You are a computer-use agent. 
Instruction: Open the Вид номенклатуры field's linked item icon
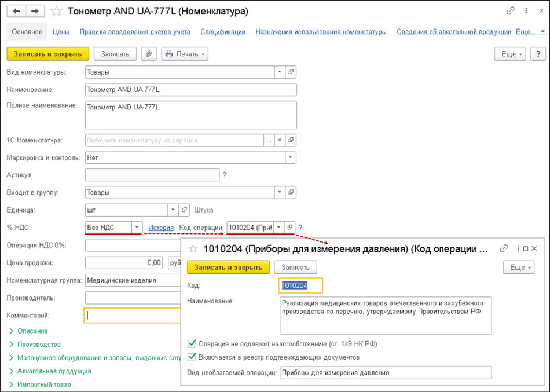291,72
